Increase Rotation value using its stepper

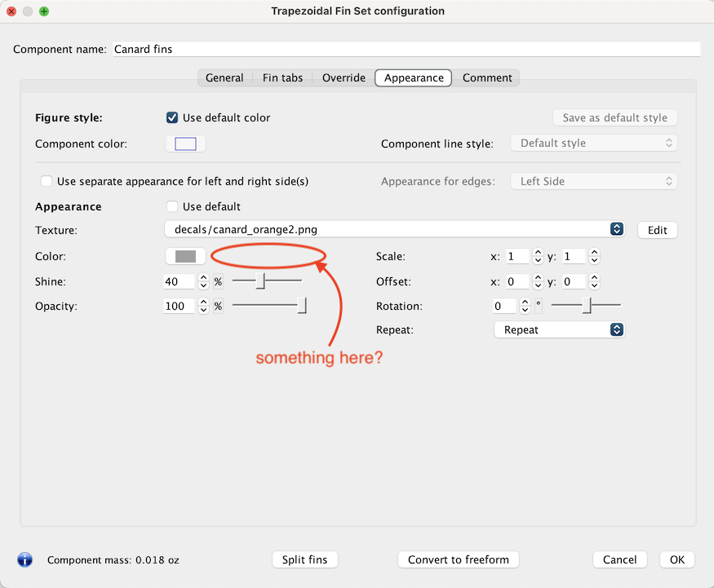(524, 302)
